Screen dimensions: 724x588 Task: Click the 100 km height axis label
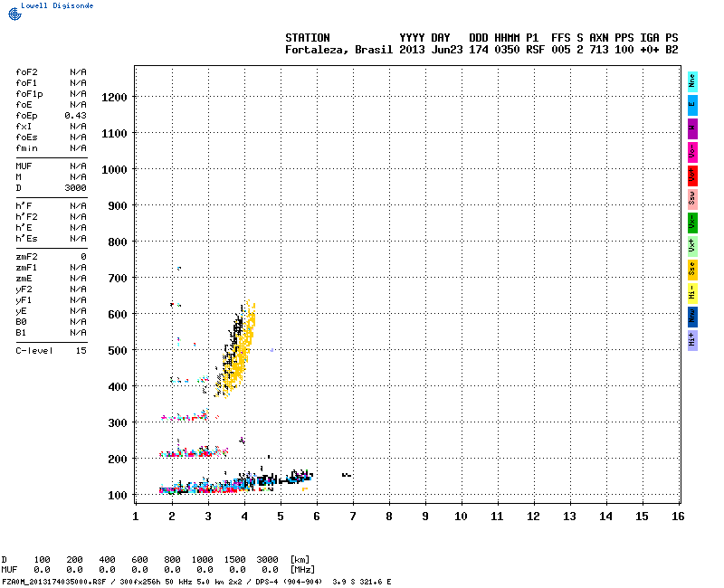pos(118,495)
